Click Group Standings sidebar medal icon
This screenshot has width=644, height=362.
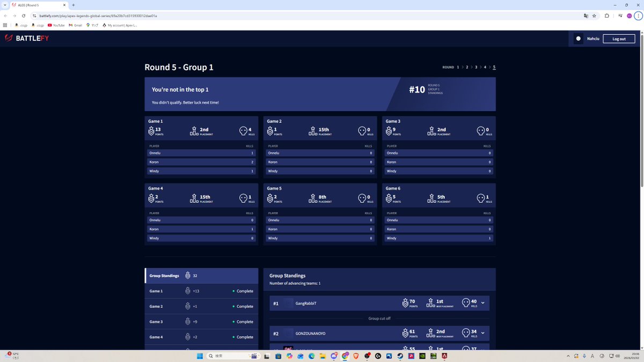coord(188,276)
